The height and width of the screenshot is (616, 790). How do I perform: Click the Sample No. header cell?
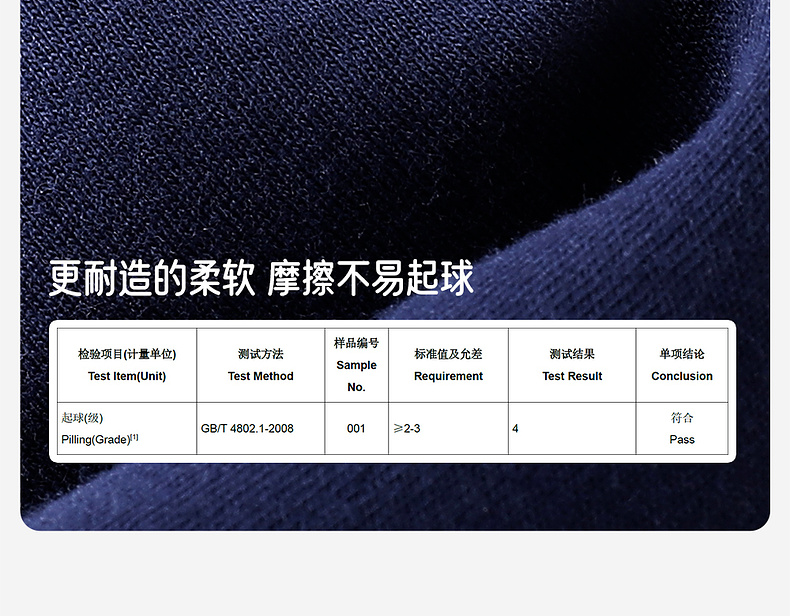[x=356, y=365]
